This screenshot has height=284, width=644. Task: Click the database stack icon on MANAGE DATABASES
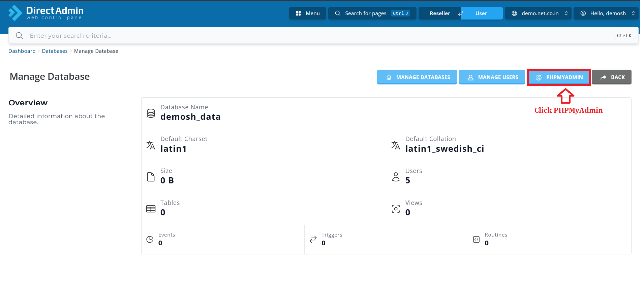click(x=389, y=78)
